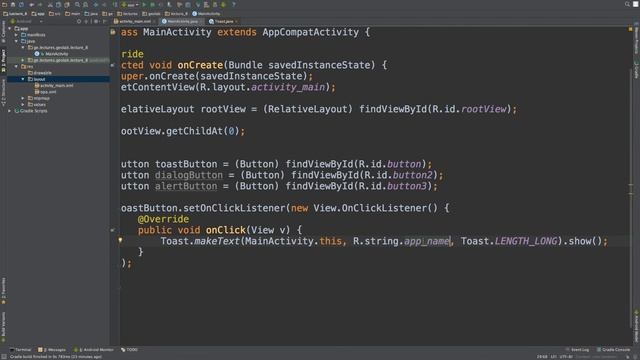Expand the values folder node
Screen dimensions: 640x360
(23, 104)
